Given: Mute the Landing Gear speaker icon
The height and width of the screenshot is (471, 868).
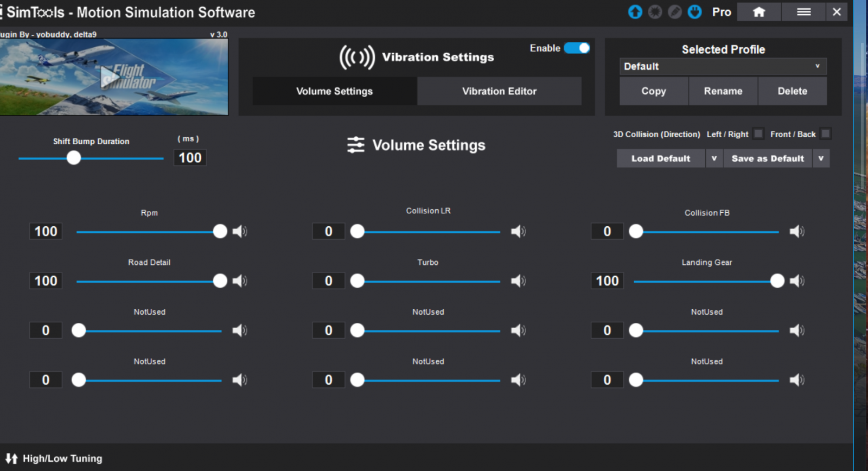Looking at the screenshot, I should [x=796, y=281].
